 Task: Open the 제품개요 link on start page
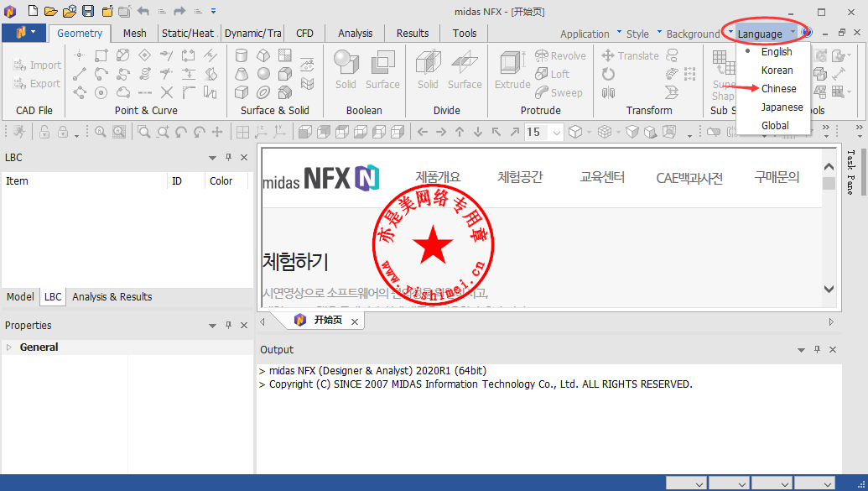pyautogui.click(x=438, y=177)
